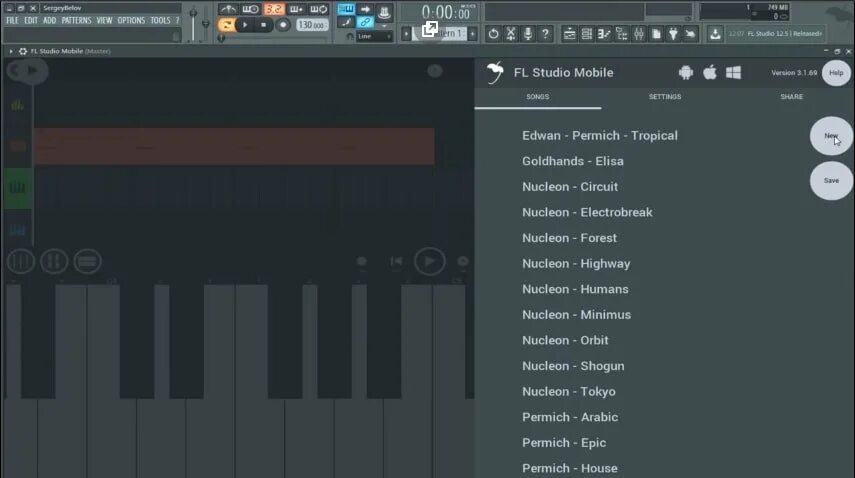
Task: Switch to the SHARE tab
Action: click(791, 96)
